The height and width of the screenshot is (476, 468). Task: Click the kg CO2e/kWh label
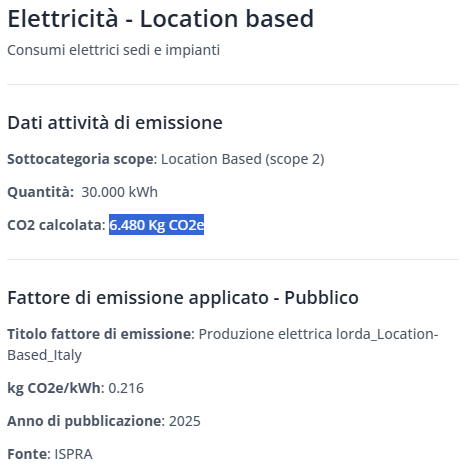pos(55,388)
